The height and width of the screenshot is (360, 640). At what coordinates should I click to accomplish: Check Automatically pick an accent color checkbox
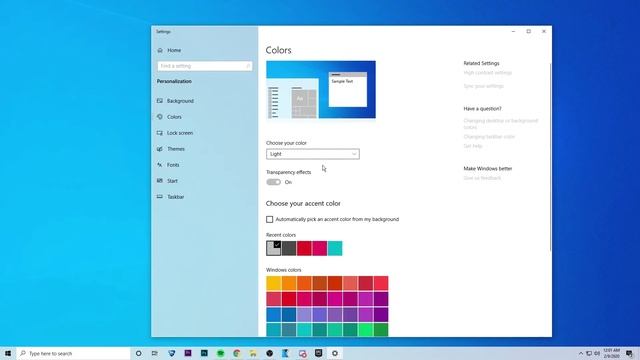[x=269, y=219]
